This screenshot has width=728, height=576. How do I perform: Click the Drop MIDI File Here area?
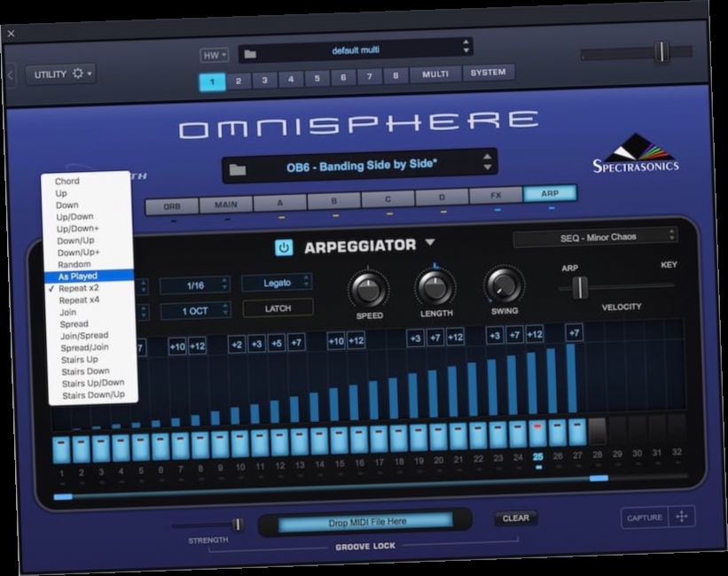click(365, 522)
